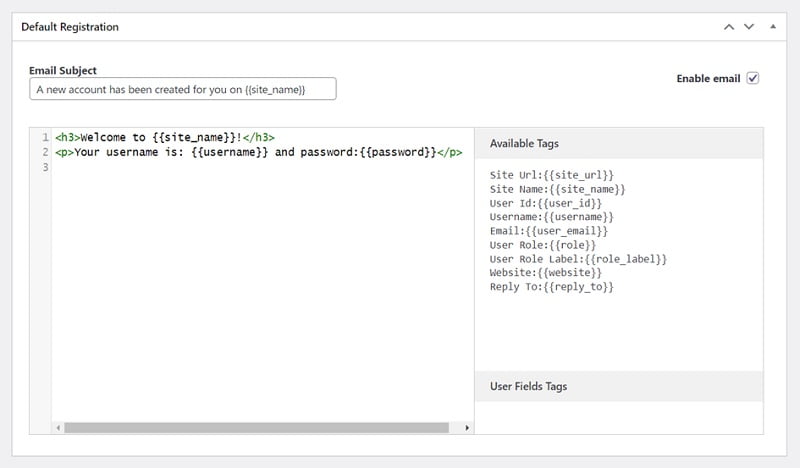Click the horizontal scrollbar thumb in the editor
This screenshot has height=468, width=800.
coord(257,427)
